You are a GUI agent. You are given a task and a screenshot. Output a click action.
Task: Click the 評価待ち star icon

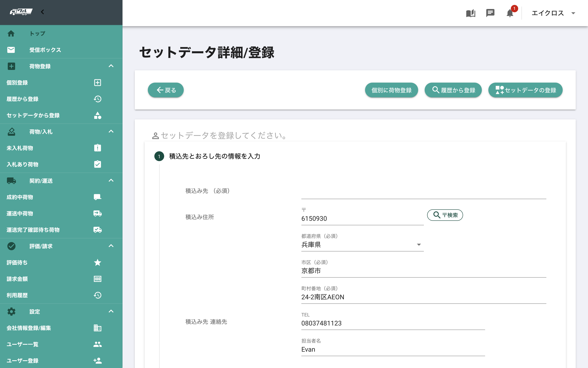[x=97, y=262]
